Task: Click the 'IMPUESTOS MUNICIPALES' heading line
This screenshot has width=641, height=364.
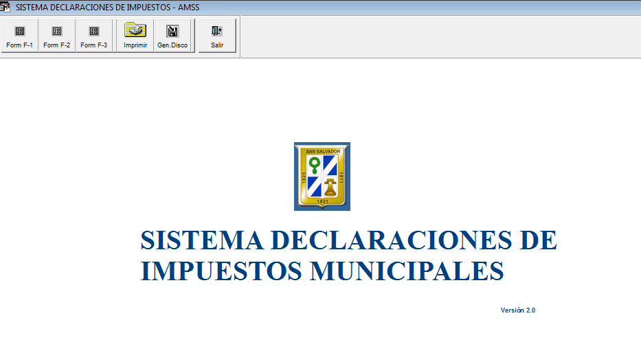Action: [x=322, y=271]
